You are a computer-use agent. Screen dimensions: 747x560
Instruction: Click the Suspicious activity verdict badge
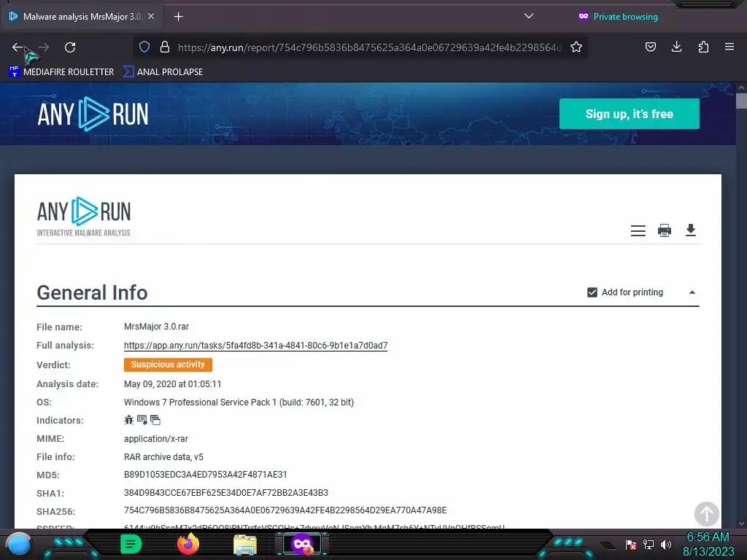pyautogui.click(x=168, y=365)
